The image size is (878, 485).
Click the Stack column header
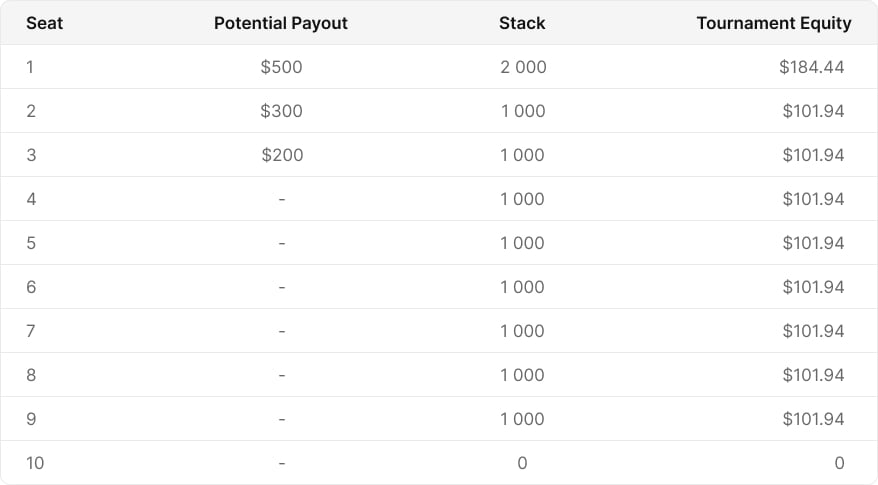(522, 23)
